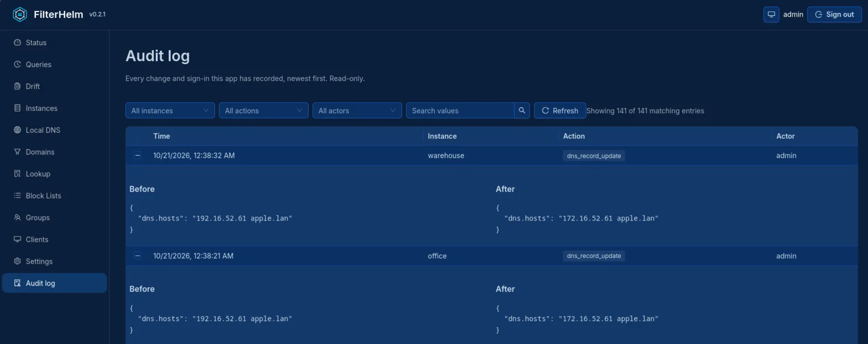The image size is (868, 344).
Task: Click the 'warehouse' instance cell
Action: pos(446,155)
